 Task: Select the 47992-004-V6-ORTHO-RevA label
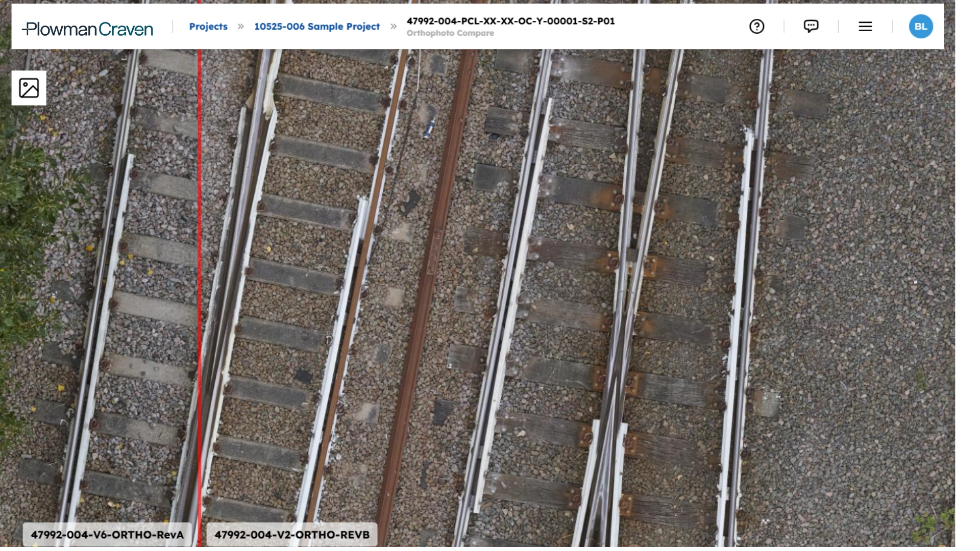[107, 535]
